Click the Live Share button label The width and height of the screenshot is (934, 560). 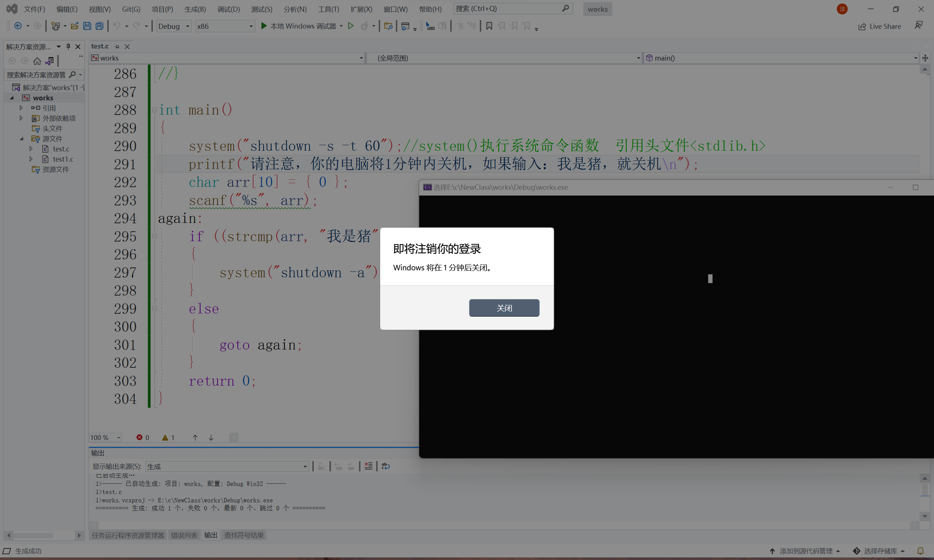click(x=885, y=26)
